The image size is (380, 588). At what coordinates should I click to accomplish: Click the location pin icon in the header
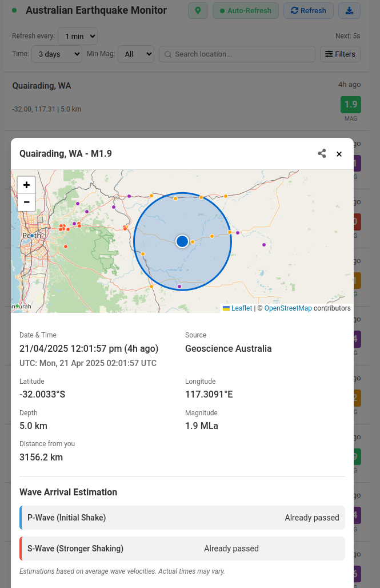point(198,10)
